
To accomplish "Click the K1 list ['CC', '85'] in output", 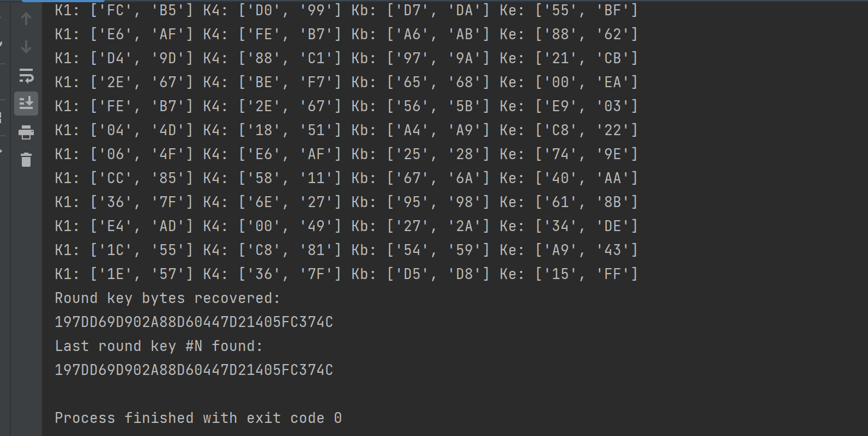I will (x=142, y=178).
